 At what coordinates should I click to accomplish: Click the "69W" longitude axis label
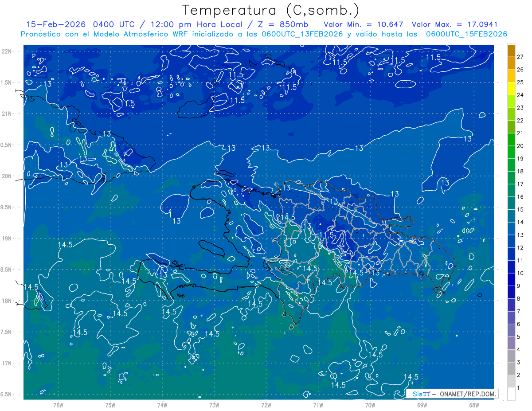tap(422, 405)
